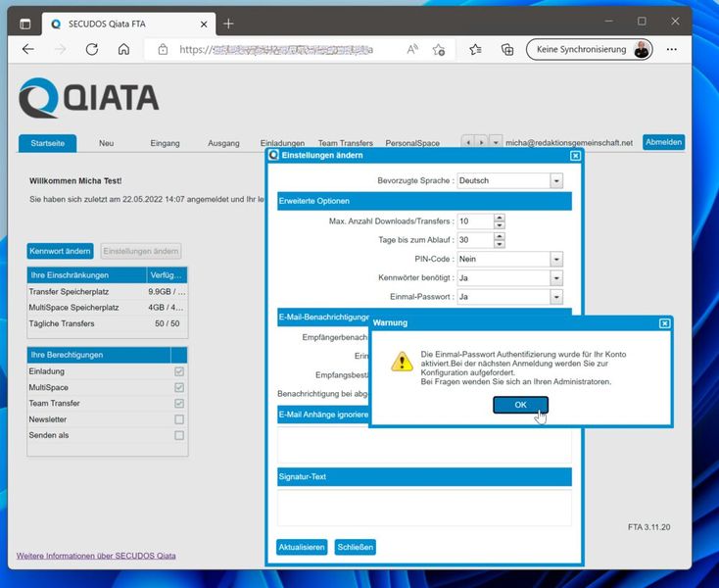Switch to Startseite tab
This screenshot has width=719, height=588.
coord(48,143)
